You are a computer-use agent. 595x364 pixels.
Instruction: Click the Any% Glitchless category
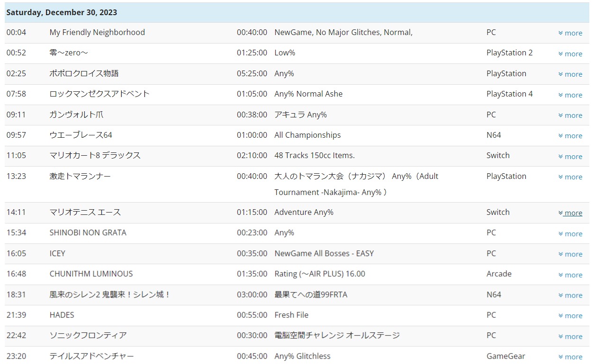[302, 356]
